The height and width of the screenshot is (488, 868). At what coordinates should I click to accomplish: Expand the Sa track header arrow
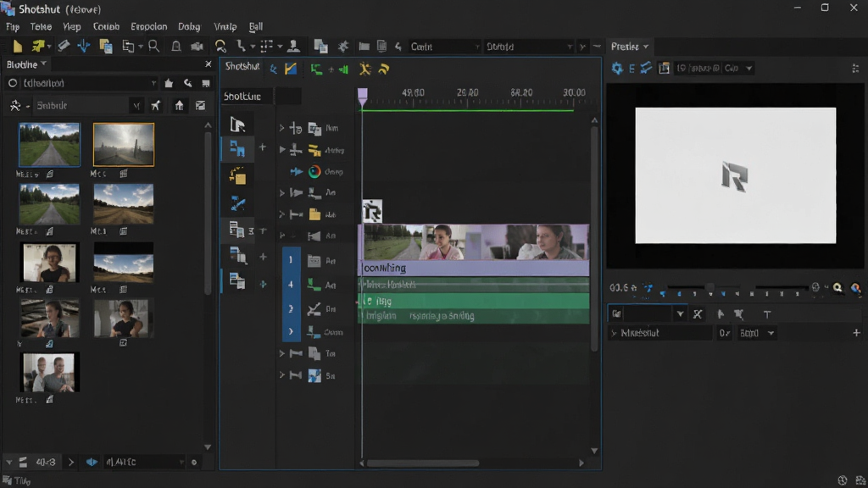click(x=281, y=375)
